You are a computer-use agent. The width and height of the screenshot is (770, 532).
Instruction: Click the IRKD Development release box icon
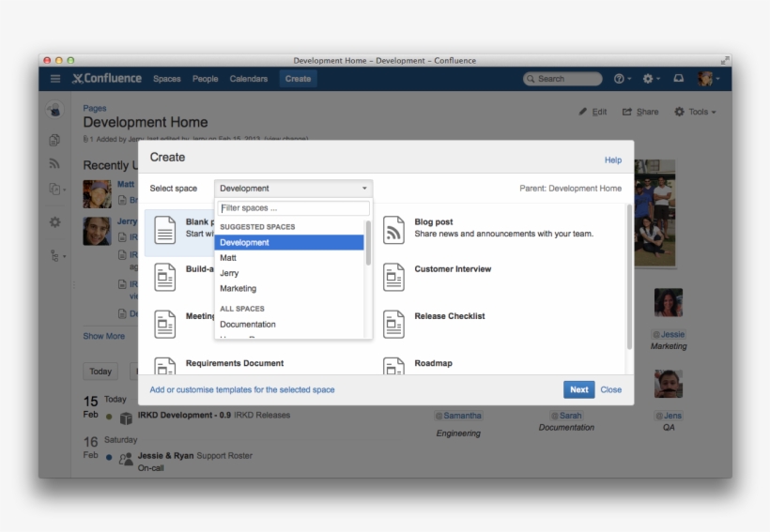coord(126,418)
